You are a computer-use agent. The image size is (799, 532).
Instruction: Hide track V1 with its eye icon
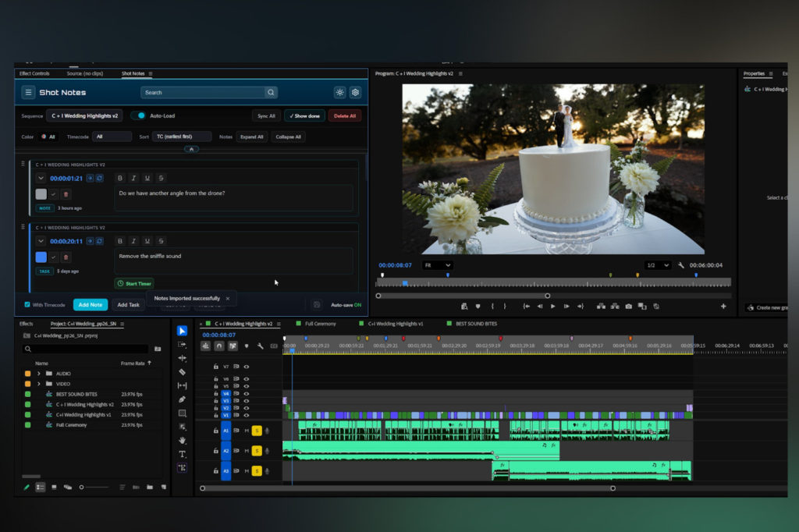[246, 415]
